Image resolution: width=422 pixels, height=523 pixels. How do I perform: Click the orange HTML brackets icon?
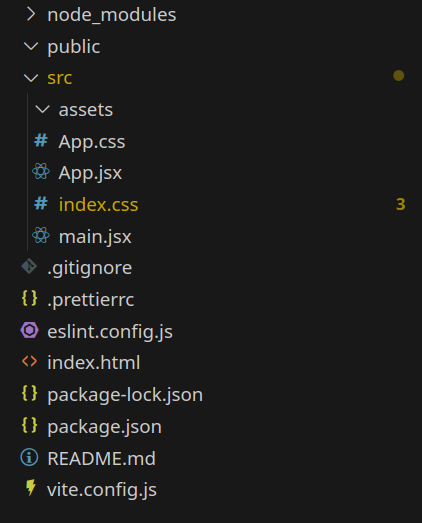click(x=29, y=361)
